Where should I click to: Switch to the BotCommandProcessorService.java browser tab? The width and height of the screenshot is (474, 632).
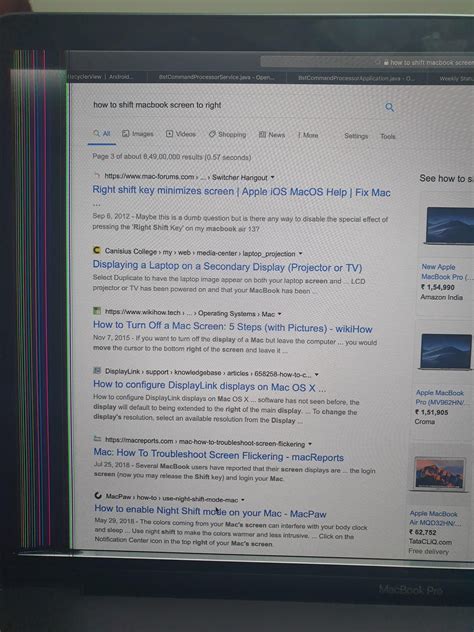pyautogui.click(x=217, y=77)
